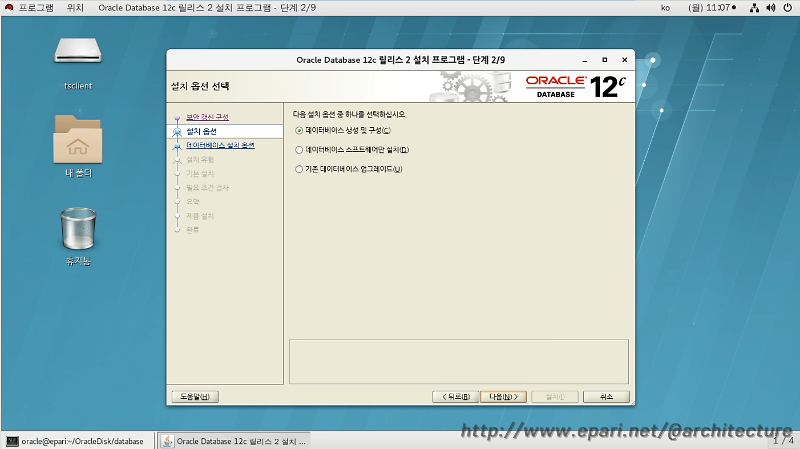
Task: Click the 취소 cancel button
Action: coord(606,396)
